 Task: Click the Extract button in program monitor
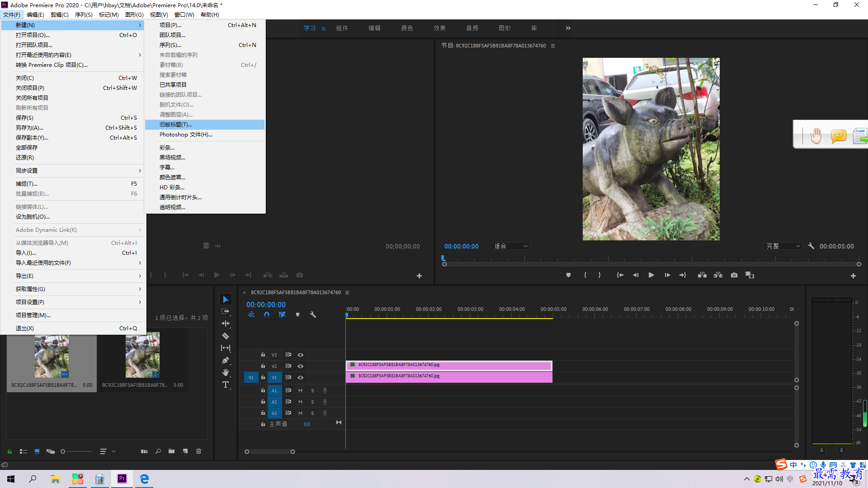pyautogui.click(x=718, y=275)
